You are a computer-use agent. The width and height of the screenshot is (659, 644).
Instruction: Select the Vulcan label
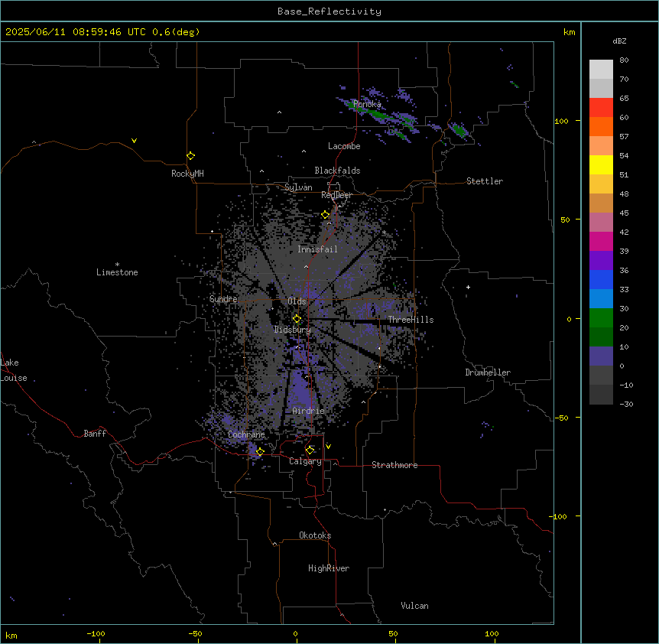click(x=415, y=606)
